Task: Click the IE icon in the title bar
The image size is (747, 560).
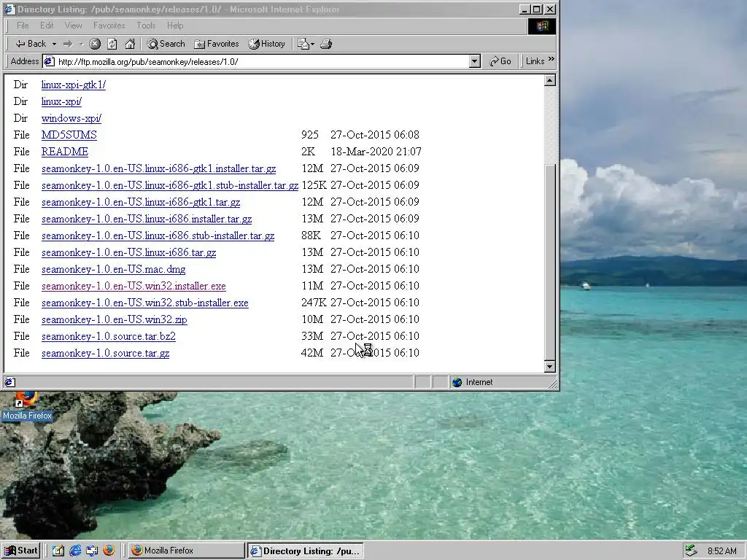Action: coord(9,9)
